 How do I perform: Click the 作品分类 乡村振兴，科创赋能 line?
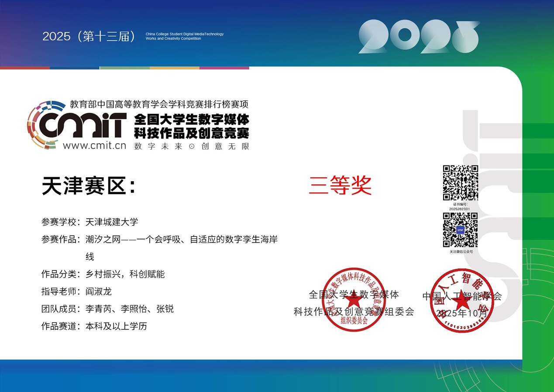[103, 274]
